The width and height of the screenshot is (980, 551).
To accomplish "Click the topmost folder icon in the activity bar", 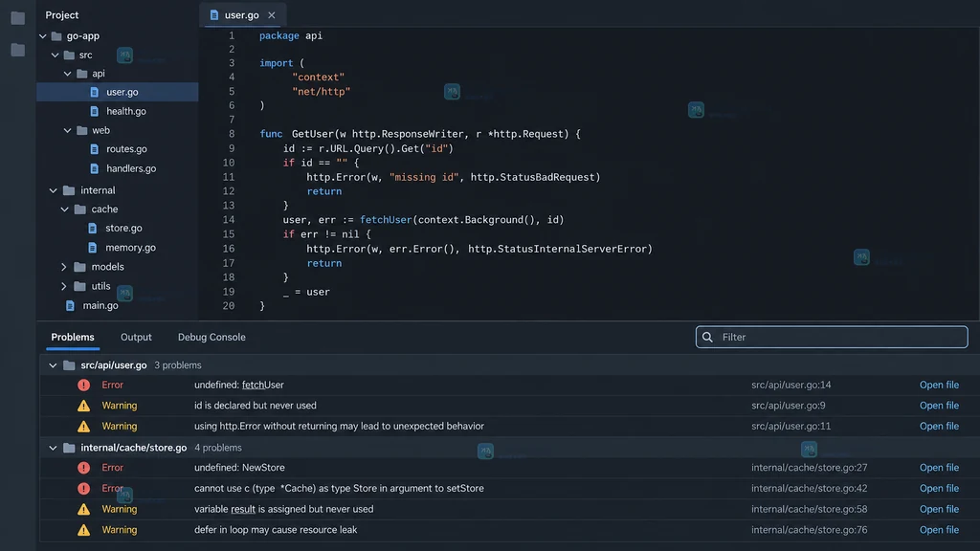I will 17,18.
